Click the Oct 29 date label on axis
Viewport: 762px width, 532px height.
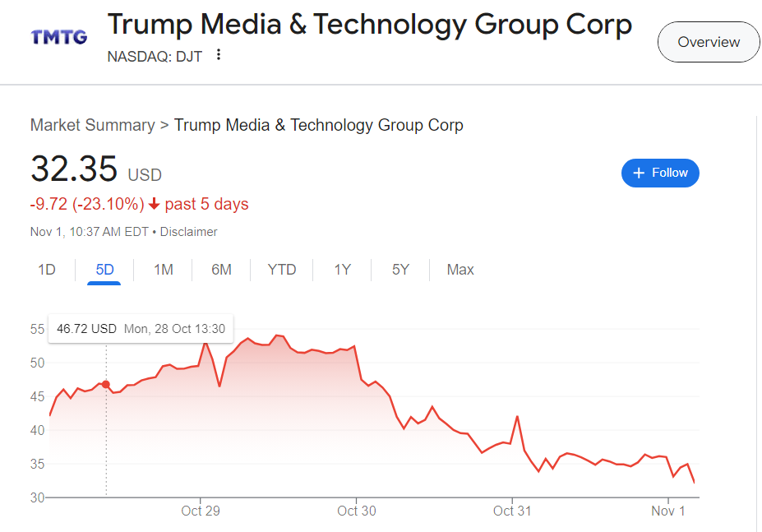201,511
